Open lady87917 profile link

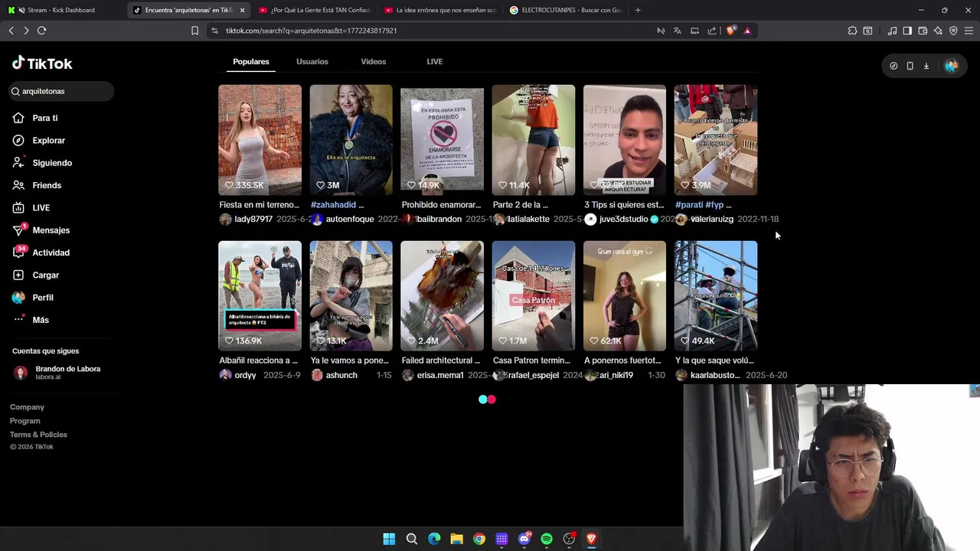pos(253,219)
